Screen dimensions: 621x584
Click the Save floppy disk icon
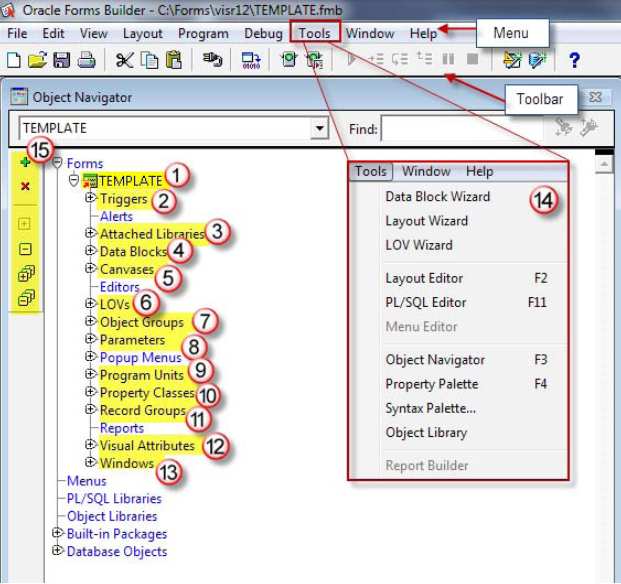click(x=61, y=60)
